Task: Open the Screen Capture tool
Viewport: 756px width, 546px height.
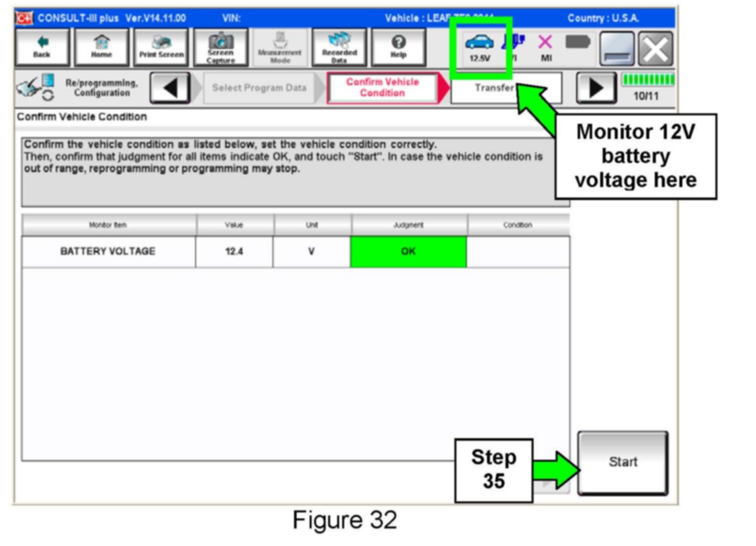Action: click(220, 47)
